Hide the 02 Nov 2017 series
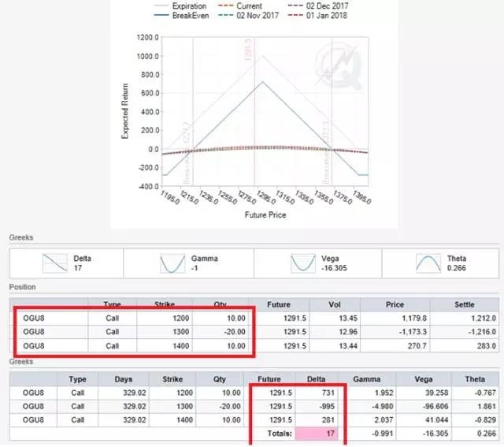 (249, 16)
